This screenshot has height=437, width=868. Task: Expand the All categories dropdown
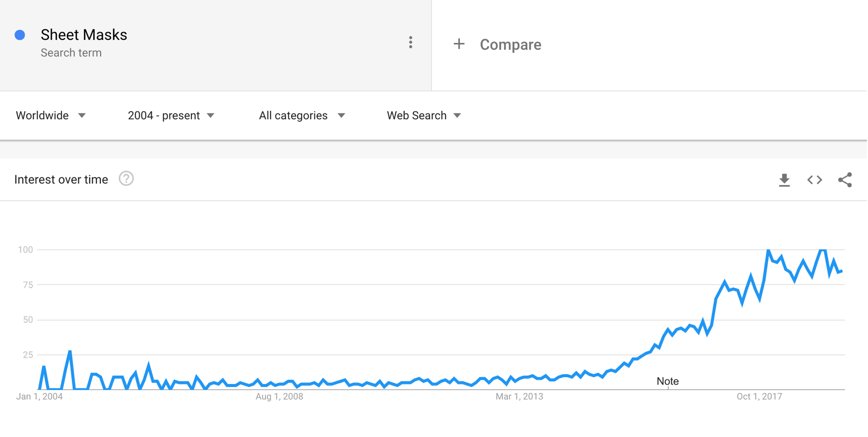[x=302, y=116]
